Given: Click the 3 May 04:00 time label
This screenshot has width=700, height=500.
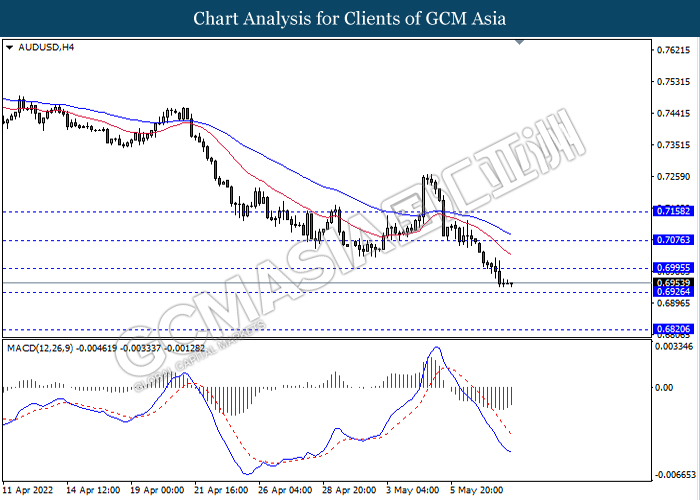Looking at the screenshot, I should [413, 490].
